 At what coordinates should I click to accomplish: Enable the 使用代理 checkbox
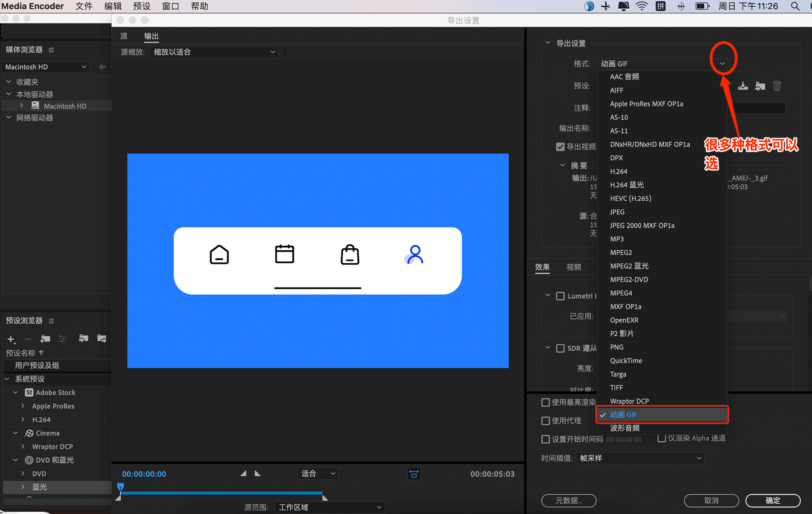click(x=545, y=421)
